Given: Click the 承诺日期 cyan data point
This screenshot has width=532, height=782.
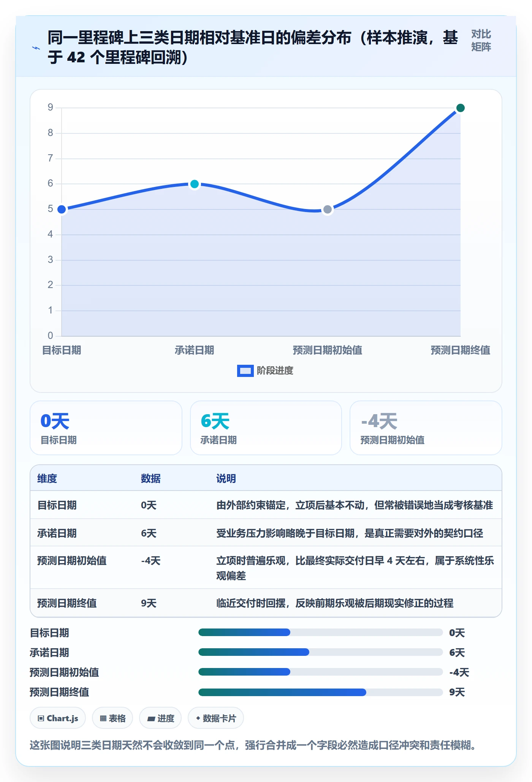Looking at the screenshot, I should (x=195, y=184).
